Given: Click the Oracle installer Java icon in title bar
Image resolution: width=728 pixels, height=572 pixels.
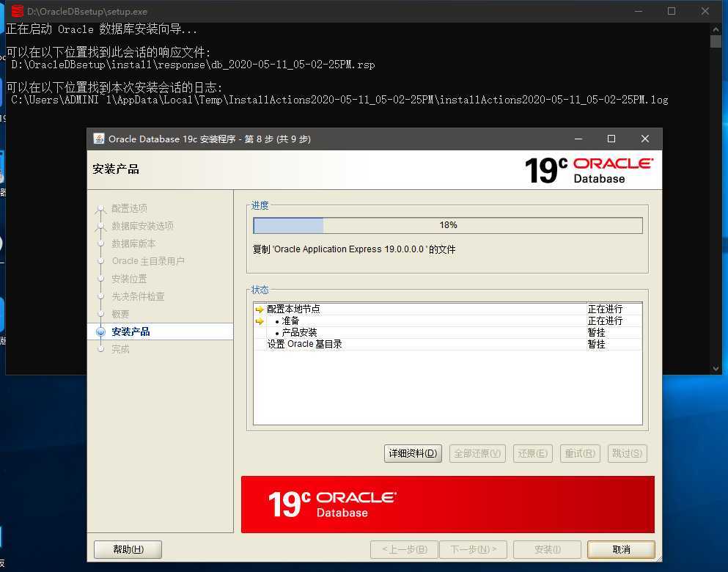Looking at the screenshot, I should 99,139.
